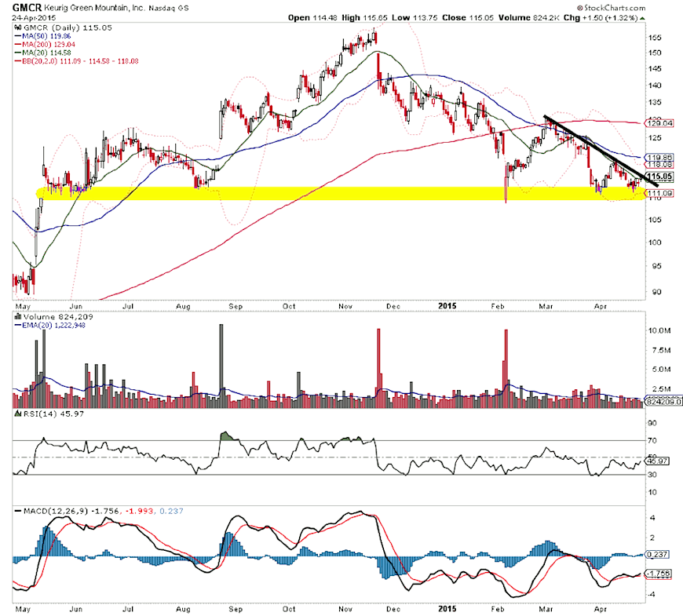This screenshot has width=683, height=616.
Task: Click the 155 label on the price axis
Action: coord(655,38)
